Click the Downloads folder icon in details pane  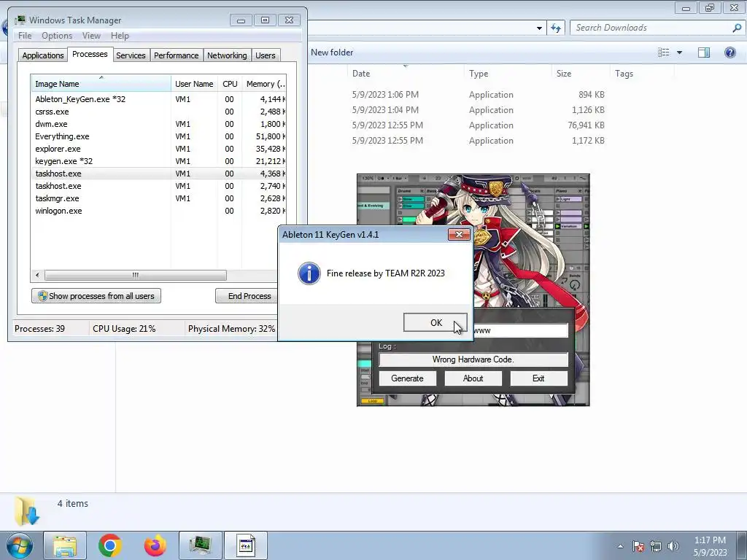coord(27,511)
